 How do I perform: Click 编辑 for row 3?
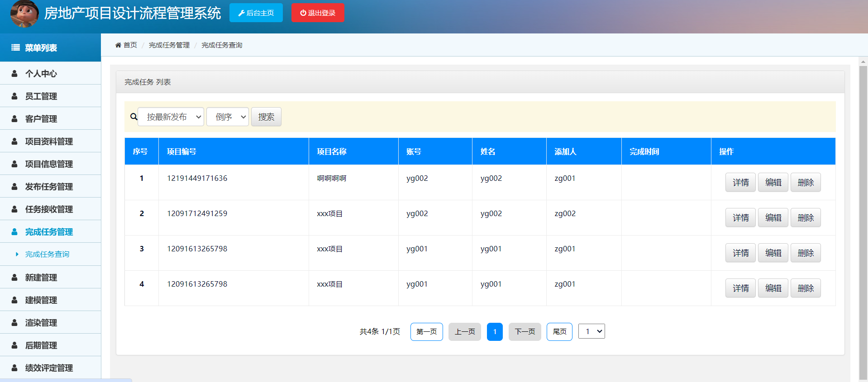773,253
